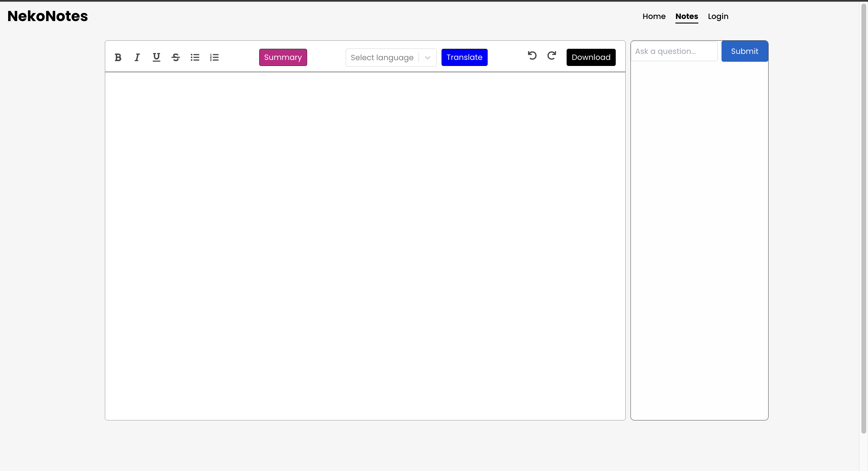Insert a numbered list

coord(214,57)
